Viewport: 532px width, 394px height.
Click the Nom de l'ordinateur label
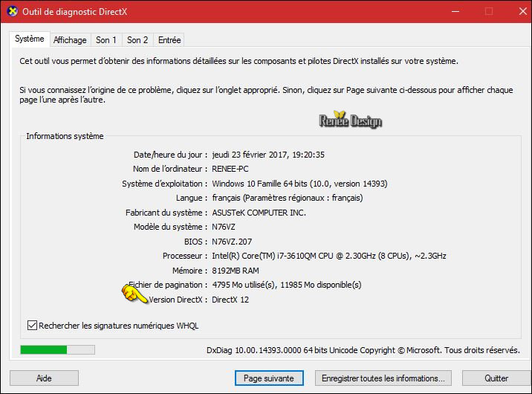170,169
